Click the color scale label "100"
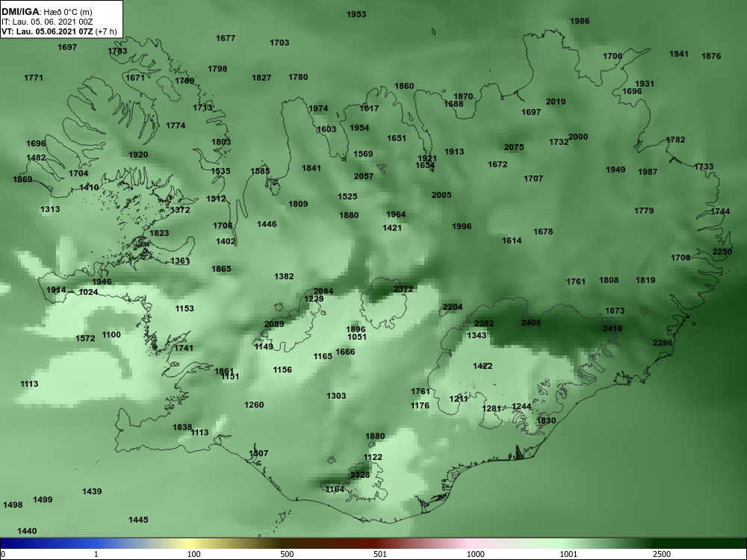The width and height of the screenshot is (747, 560). click(x=194, y=554)
